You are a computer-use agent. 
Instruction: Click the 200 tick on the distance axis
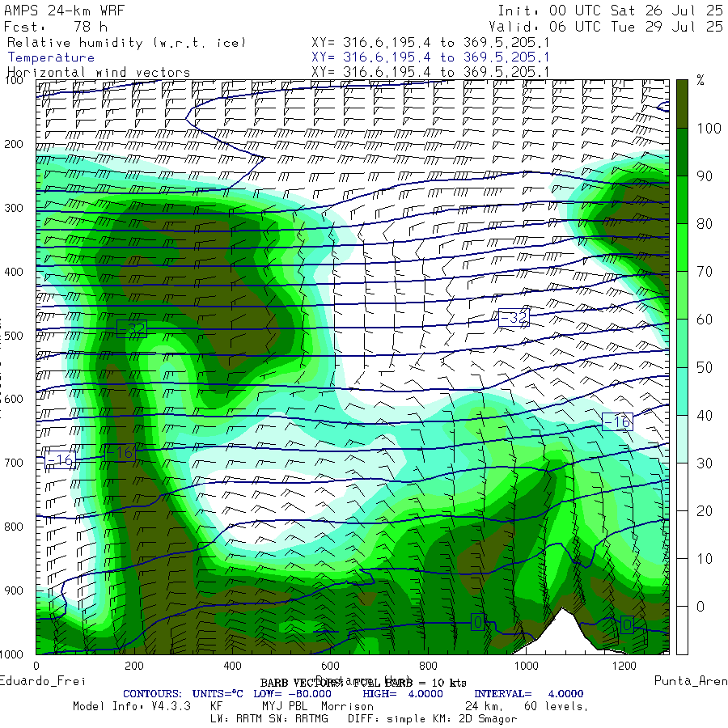pos(134,666)
